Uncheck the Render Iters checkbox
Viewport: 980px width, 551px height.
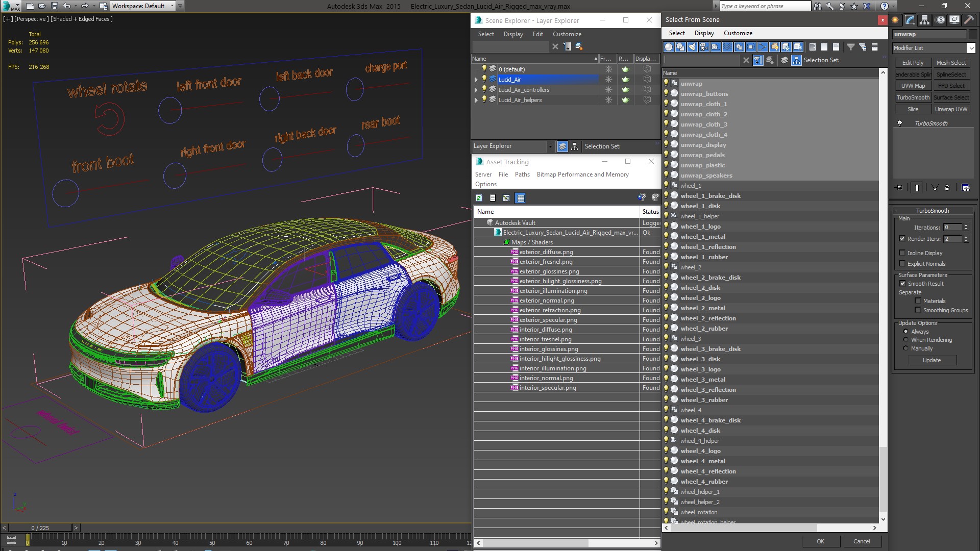(x=902, y=238)
